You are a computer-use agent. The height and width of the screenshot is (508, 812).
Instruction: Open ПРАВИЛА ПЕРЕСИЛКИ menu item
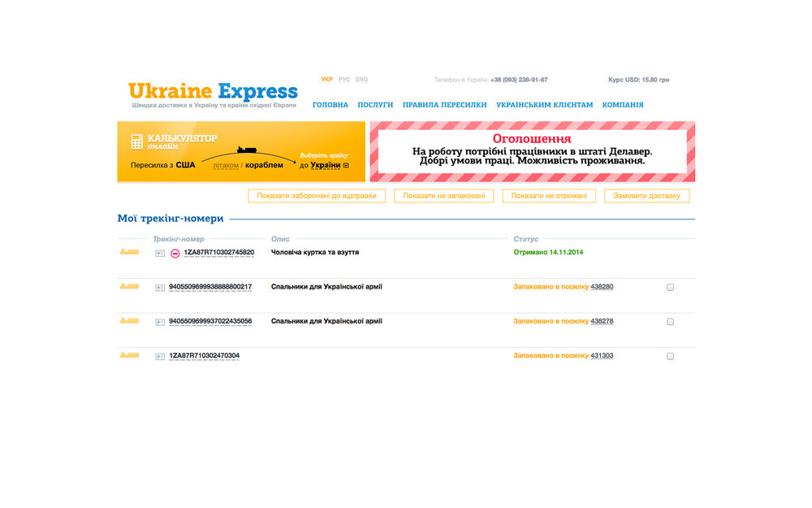coord(445,105)
